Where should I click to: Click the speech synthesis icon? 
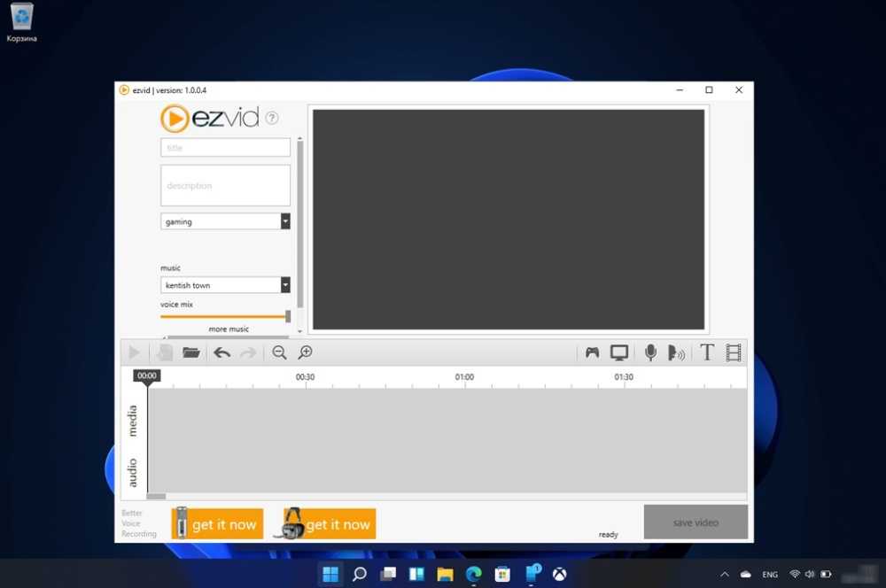[x=676, y=352]
